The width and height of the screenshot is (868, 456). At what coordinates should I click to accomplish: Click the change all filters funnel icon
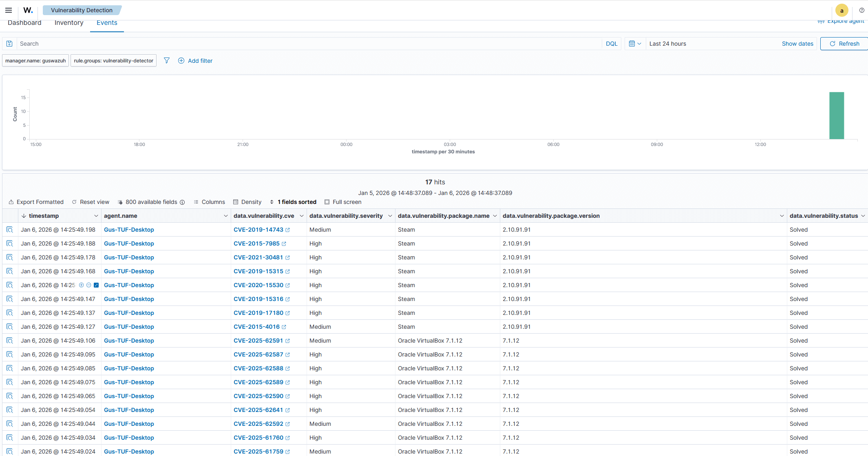pyautogui.click(x=166, y=60)
